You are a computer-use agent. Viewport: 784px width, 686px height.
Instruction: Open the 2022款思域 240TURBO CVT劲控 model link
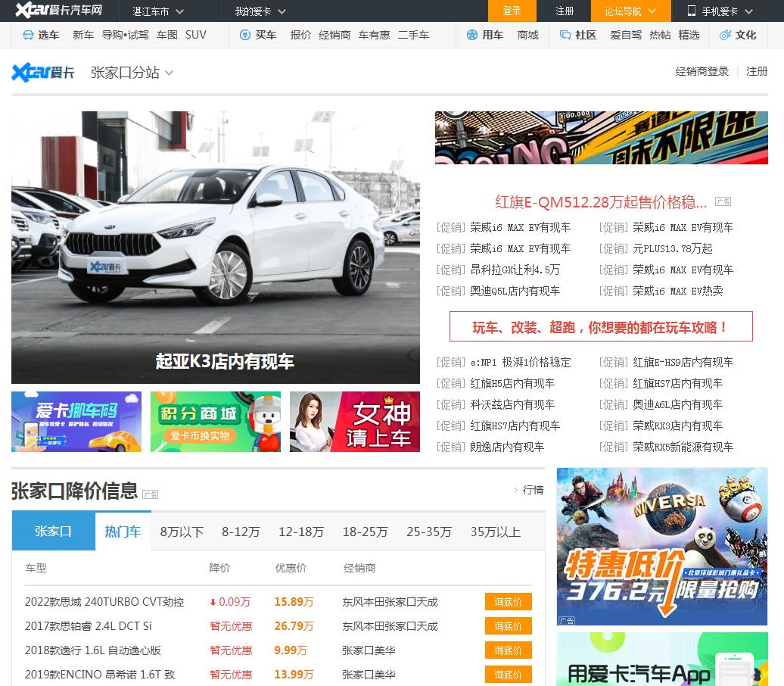tap(104, 602)
